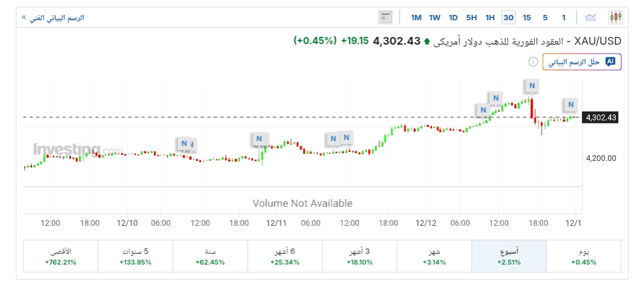Click the حلّل الرسم البياني AI button

pyautogui.click(x=581, y=62)
